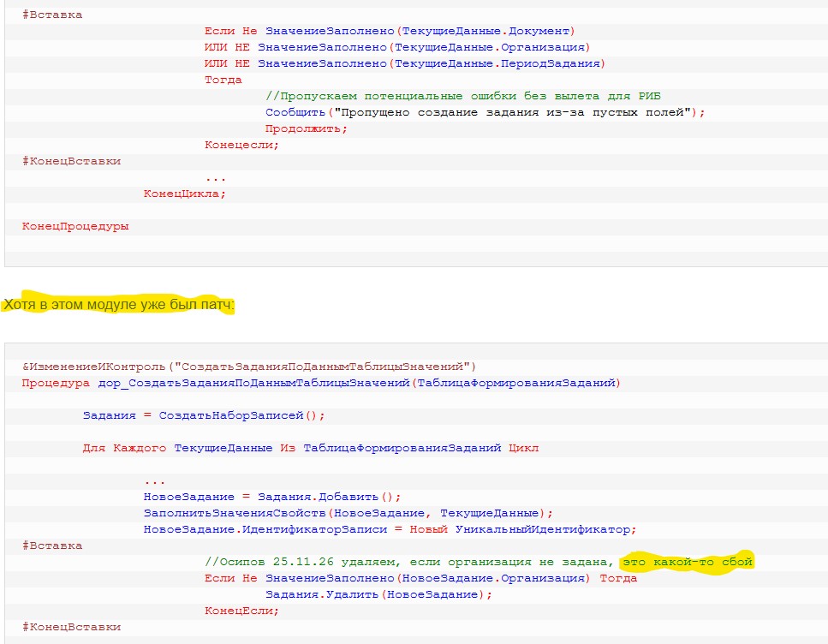Click the 'Для Каждого ТекущиеДанные Из...' loop line
Viewport: 828px width, 644px height.
311,449
